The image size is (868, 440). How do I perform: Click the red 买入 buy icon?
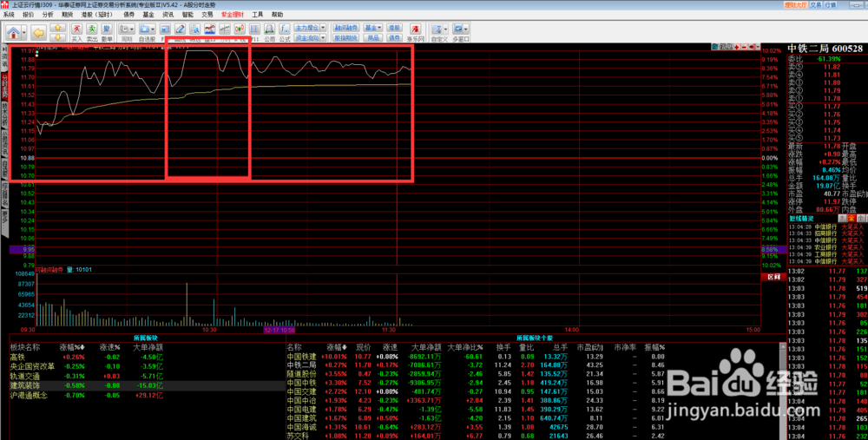[x=76, y=32]
